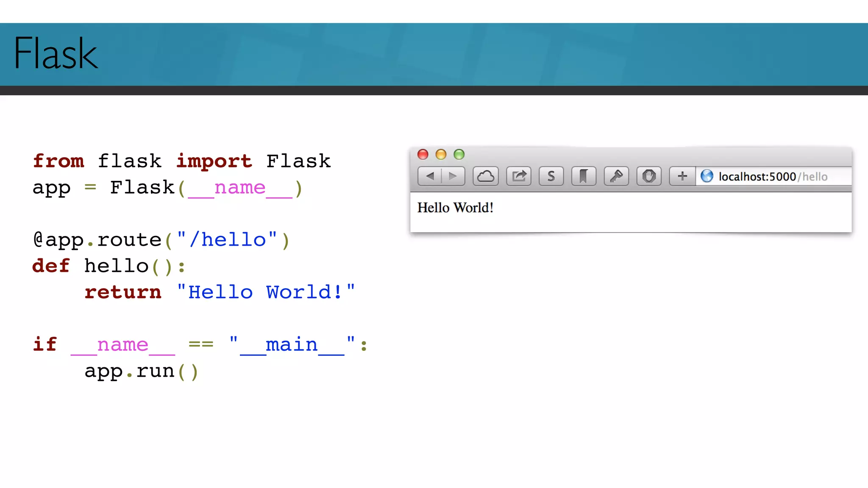Click the hand-shaped blocker toolbar icon
This screenshot has width=868, height=488.
649,176
